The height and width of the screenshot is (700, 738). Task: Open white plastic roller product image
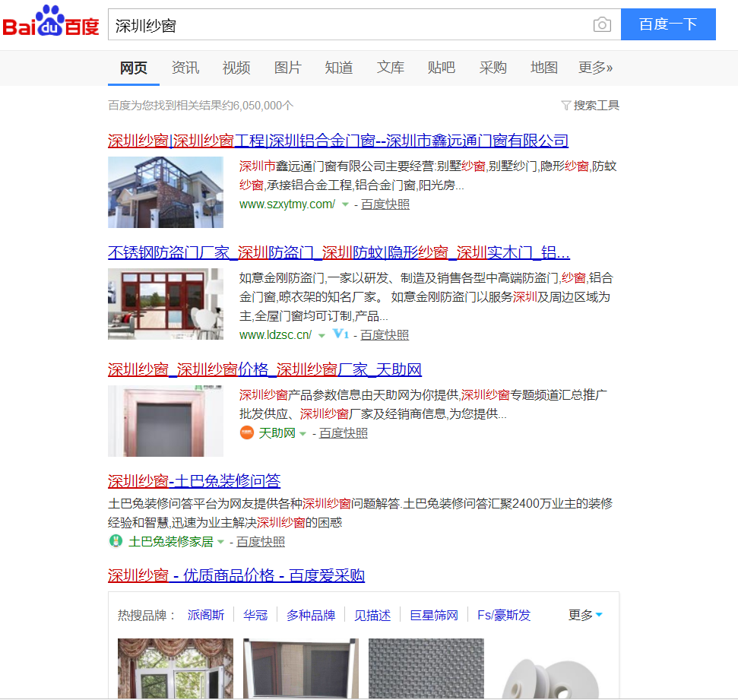(x=551, y=669)
